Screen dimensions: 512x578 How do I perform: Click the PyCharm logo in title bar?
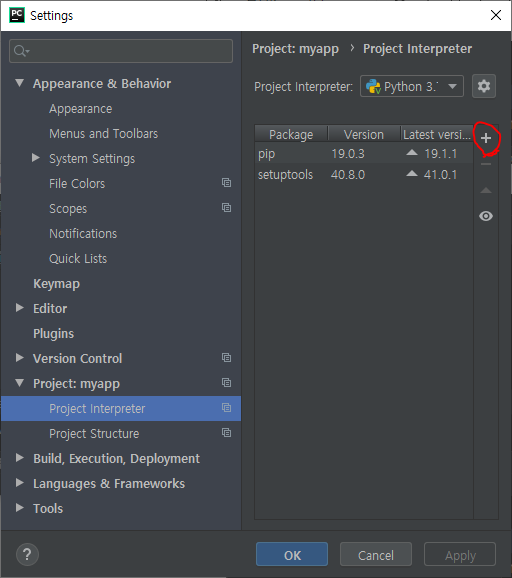[x=16, y=15]
